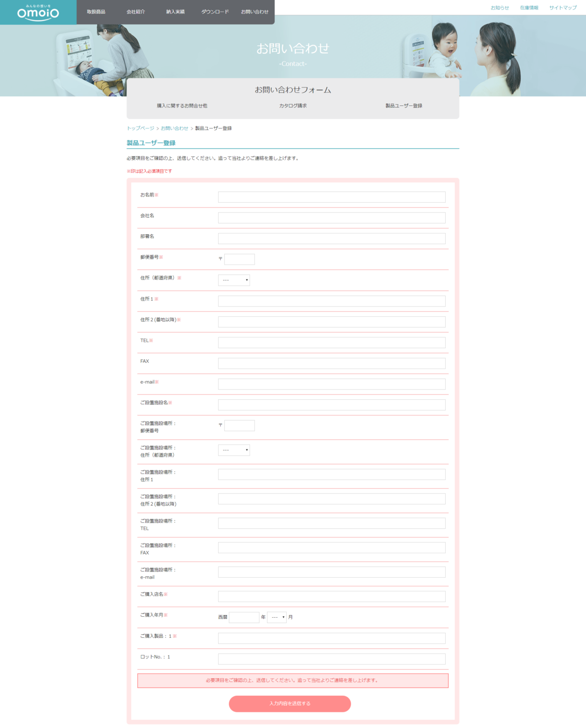This screenshot has width=586, height=728.
Task: Switch to カタログ請求 tab
Action: point(293,106)
